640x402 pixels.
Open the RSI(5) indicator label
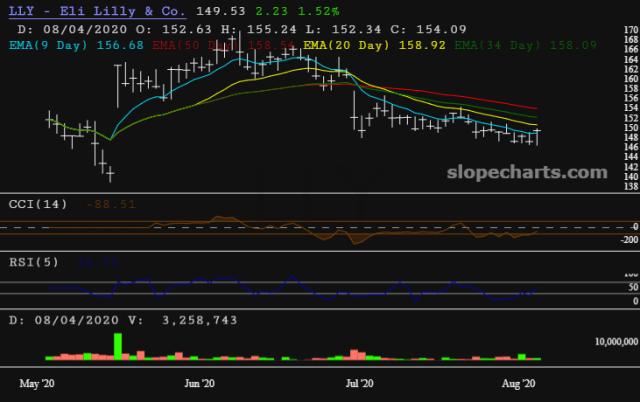[x=30, y=263]
